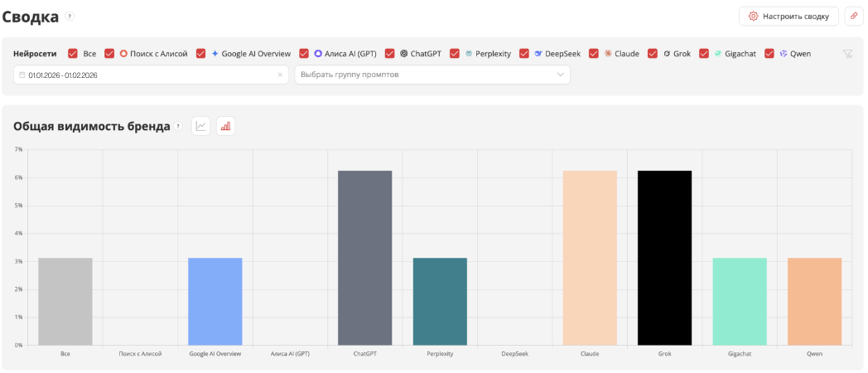Click the Perplexity logo icon
This screenshot has height=373, width=868.
[x=469, y=54]
